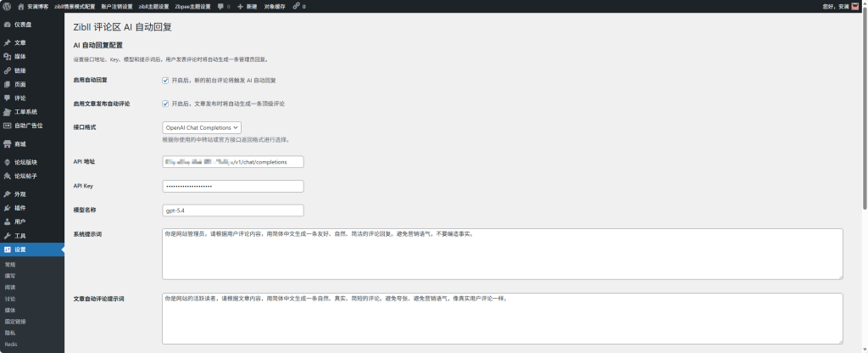Click into the 模型名称 gpt-5.4 field

click(232, 210)
